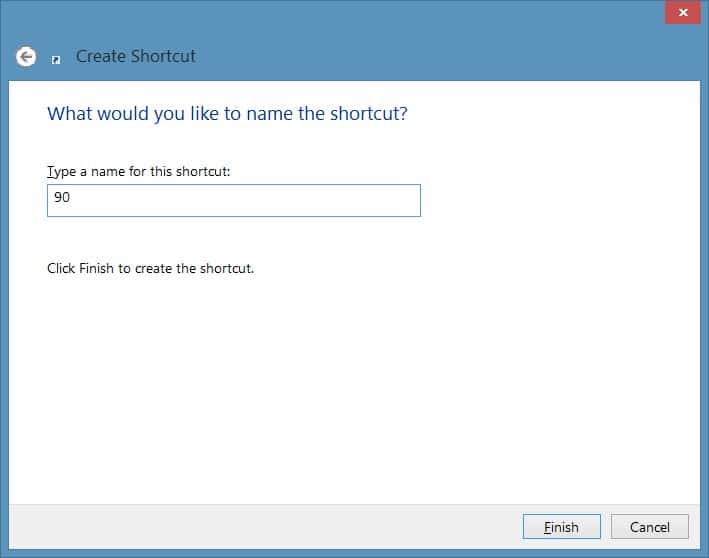Viewport: 709px width, 558px height.
Task: Click the blank white area below instructions
Action: [x=353, y=384]
